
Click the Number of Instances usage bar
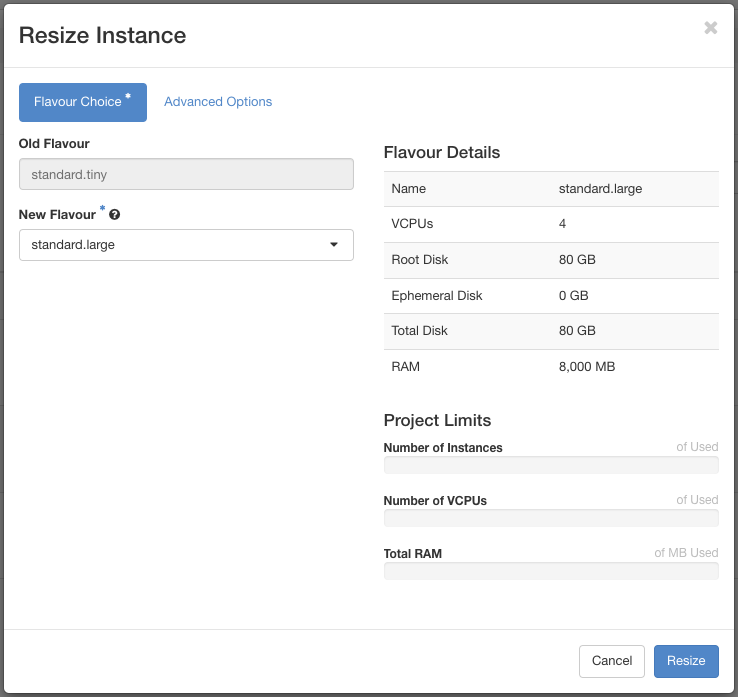pyautogui.click(x=551, y=465)
